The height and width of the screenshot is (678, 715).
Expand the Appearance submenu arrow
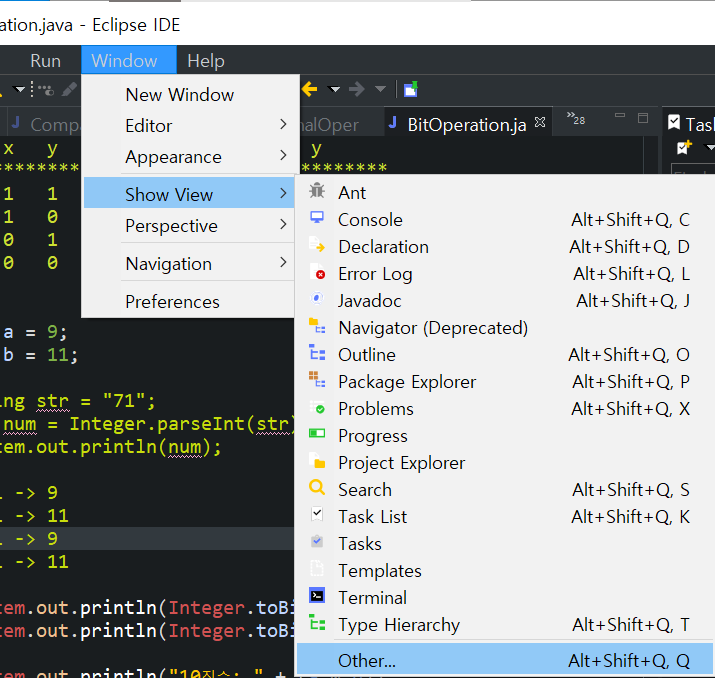click(283, 155)
